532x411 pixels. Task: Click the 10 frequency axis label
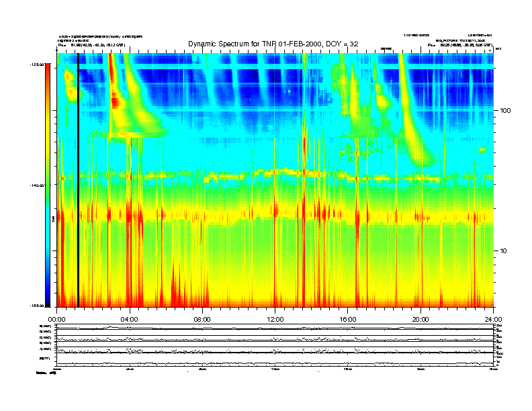[x=504, y=251]
